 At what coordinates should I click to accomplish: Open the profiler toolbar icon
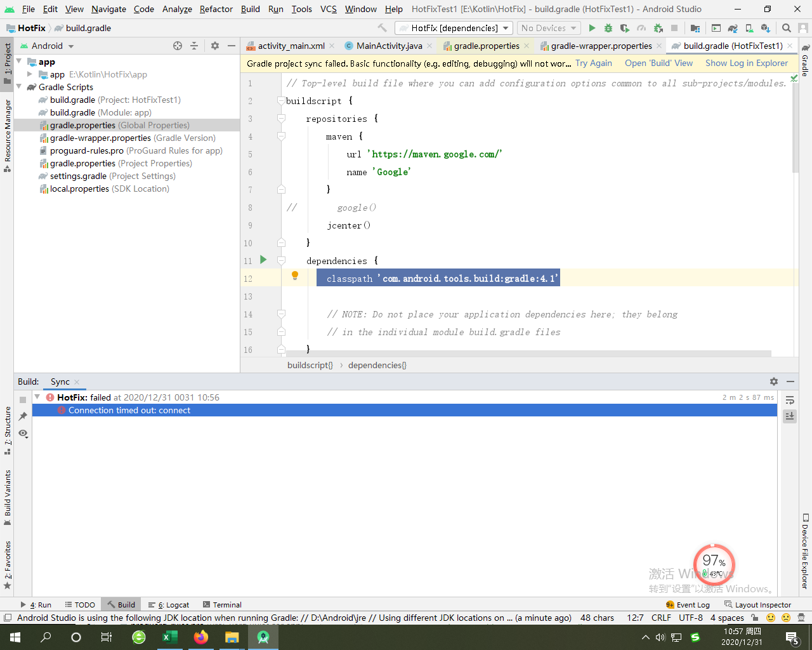(641, 28)
